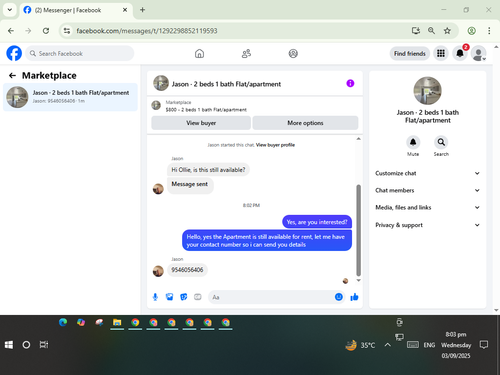Expand the Privacy & support section
The image size is (500, 375).
point(428,225)
